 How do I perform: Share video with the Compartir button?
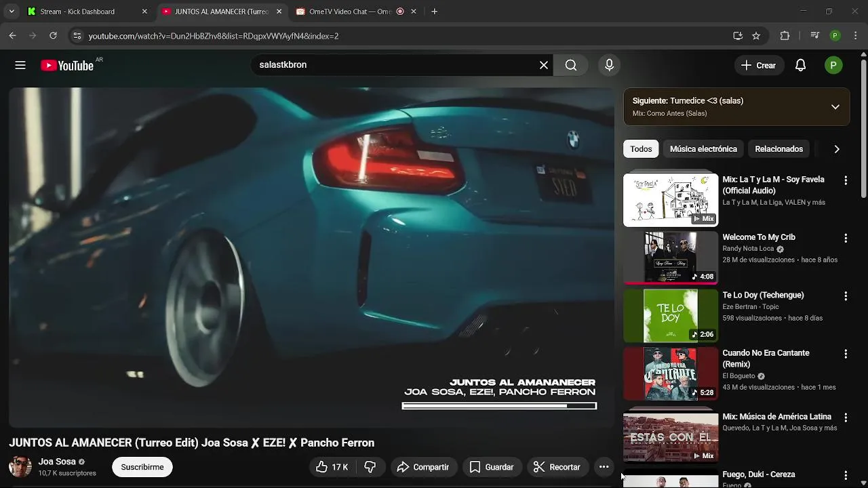(x=423, y=467)
